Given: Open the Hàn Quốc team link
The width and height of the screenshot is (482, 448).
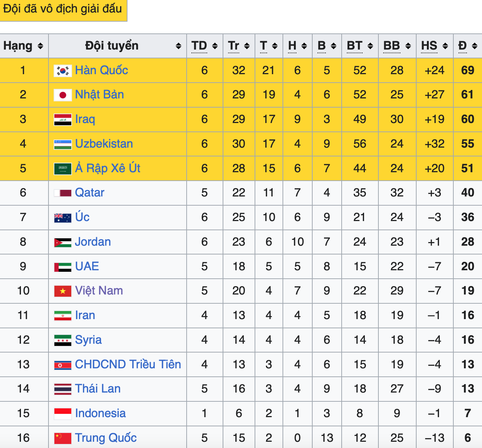Looking at the screenshot, I should click(101, 70).
